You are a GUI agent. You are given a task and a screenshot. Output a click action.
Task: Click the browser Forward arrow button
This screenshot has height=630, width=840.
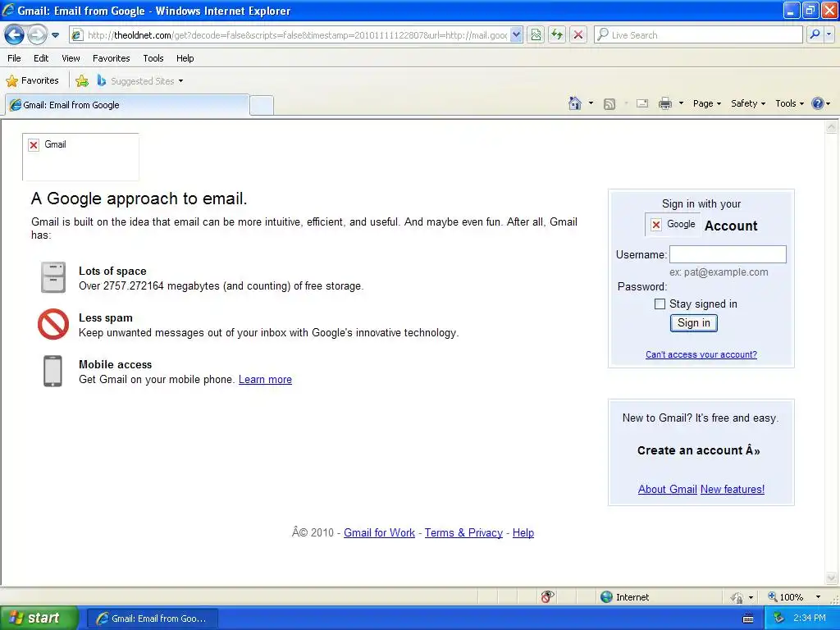pyautogui.click(x=37, y=35)
